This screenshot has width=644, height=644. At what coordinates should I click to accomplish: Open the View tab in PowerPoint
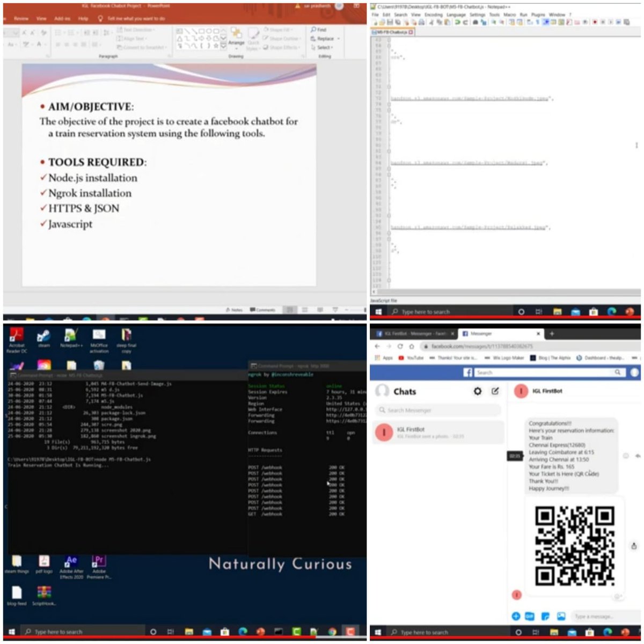[x=41, y=19]
